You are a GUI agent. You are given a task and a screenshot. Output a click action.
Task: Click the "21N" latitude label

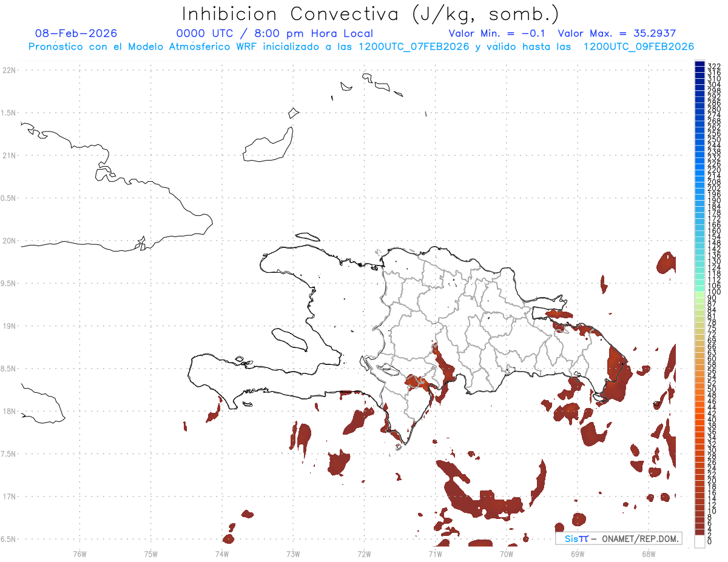(x=9, y=155)
